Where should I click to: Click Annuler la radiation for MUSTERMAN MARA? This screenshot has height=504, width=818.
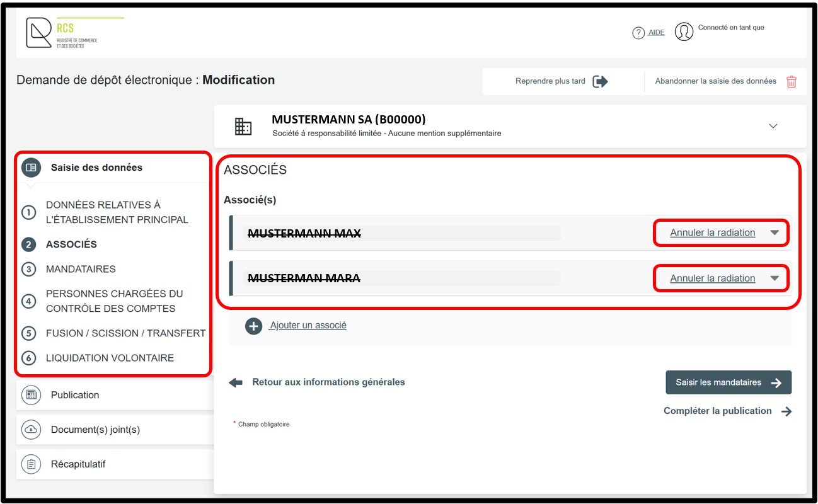712,278
